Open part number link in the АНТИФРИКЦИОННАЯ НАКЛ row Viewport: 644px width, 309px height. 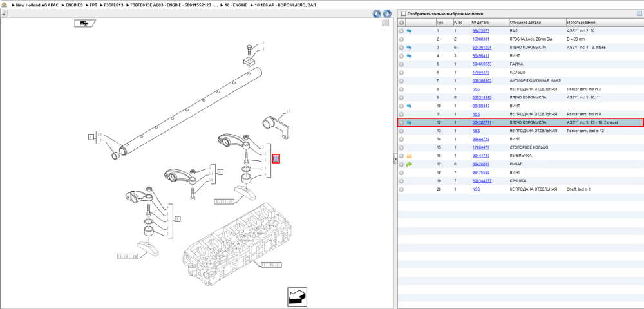point(482,81)
